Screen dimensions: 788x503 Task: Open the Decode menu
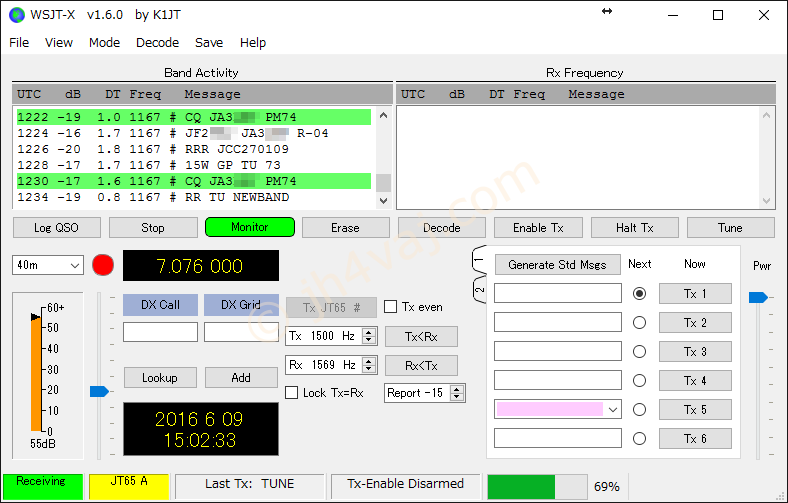(x=157, y=43)
